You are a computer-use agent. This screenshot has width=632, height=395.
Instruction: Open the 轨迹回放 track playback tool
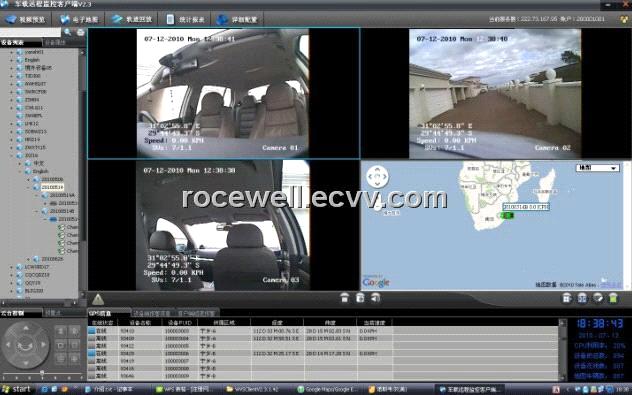[132, 19]
